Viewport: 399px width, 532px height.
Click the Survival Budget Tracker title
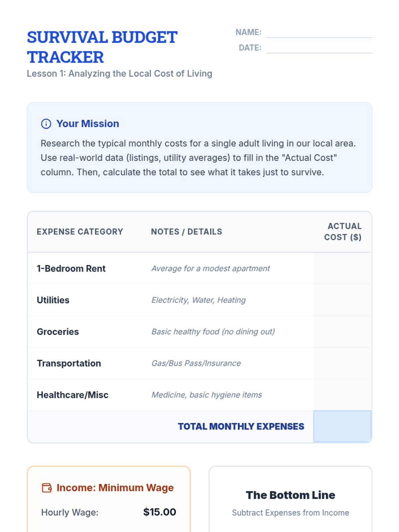coord(102,47)
